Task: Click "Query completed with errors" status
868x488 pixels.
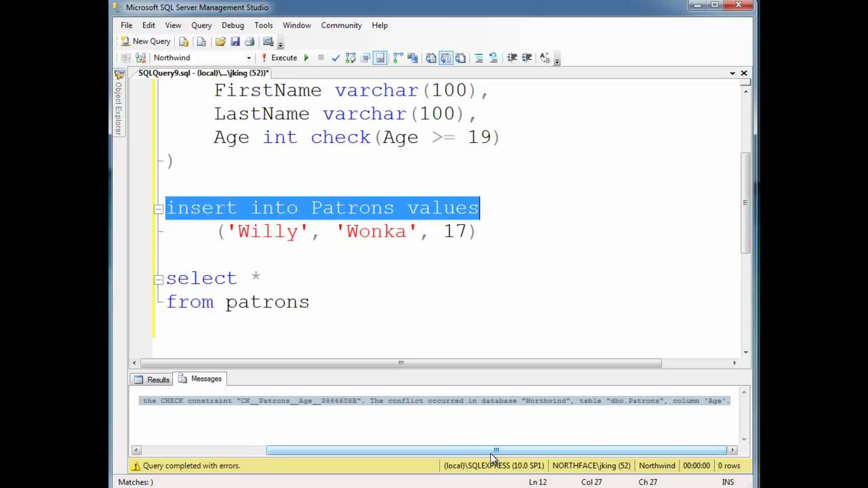Action: 191,466
